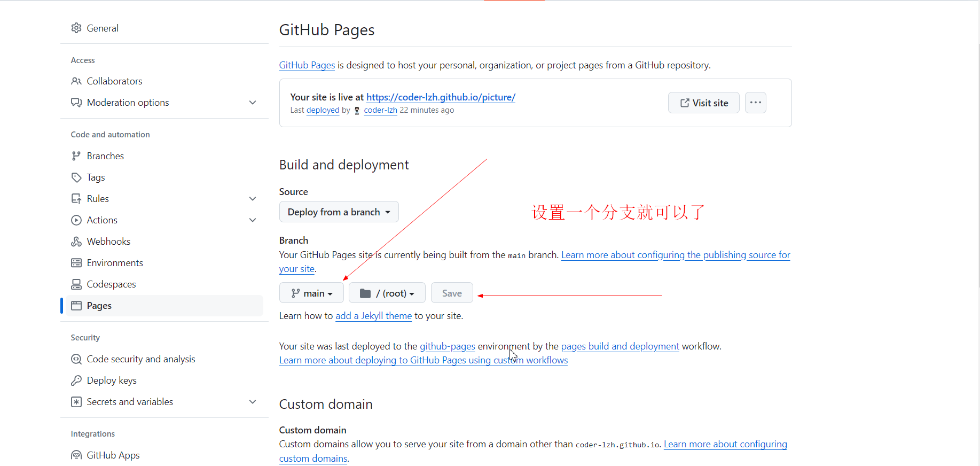The width and height of the screenshot is (980, 466).
Task: Open the github-pages environment link
Action: tap(448, 346)
